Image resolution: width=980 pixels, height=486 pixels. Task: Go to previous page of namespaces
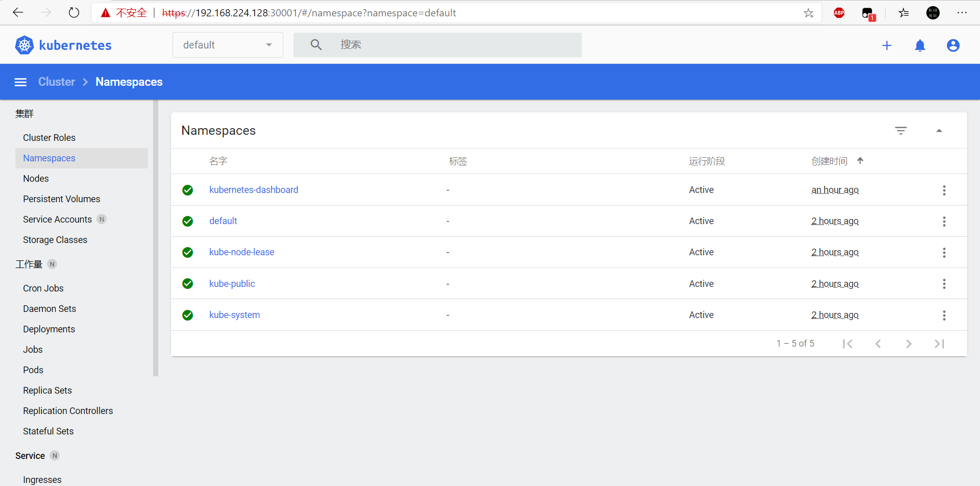(878, 344)
